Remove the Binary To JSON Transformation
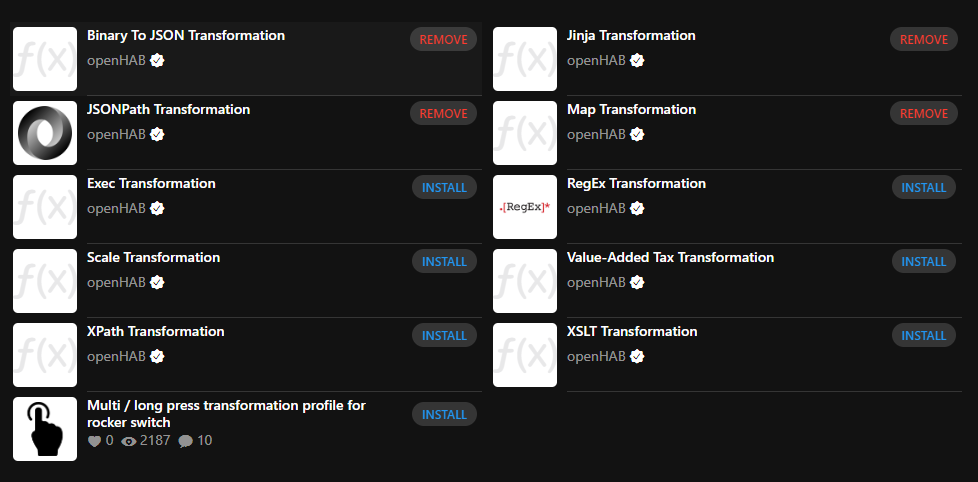 click(x=443, y=40)
